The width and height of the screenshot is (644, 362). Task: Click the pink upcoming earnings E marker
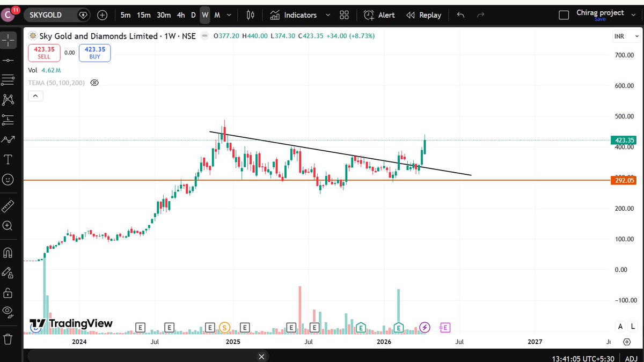(444, 327)
